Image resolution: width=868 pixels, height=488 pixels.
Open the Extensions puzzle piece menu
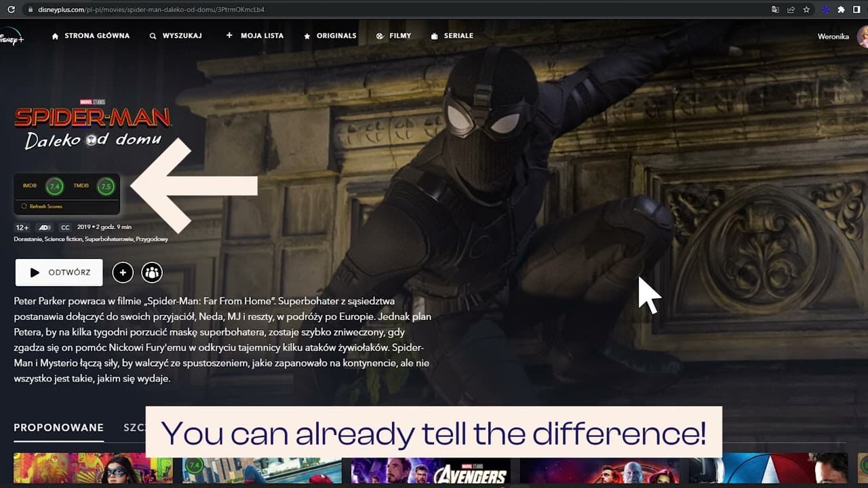point(842,9)
